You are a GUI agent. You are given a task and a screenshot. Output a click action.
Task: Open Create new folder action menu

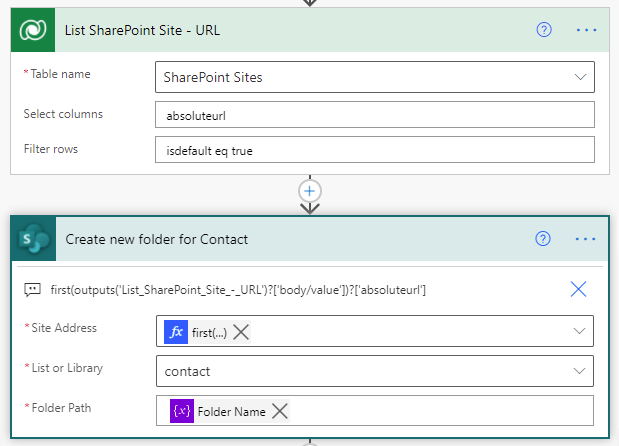(x=586, y=239)
